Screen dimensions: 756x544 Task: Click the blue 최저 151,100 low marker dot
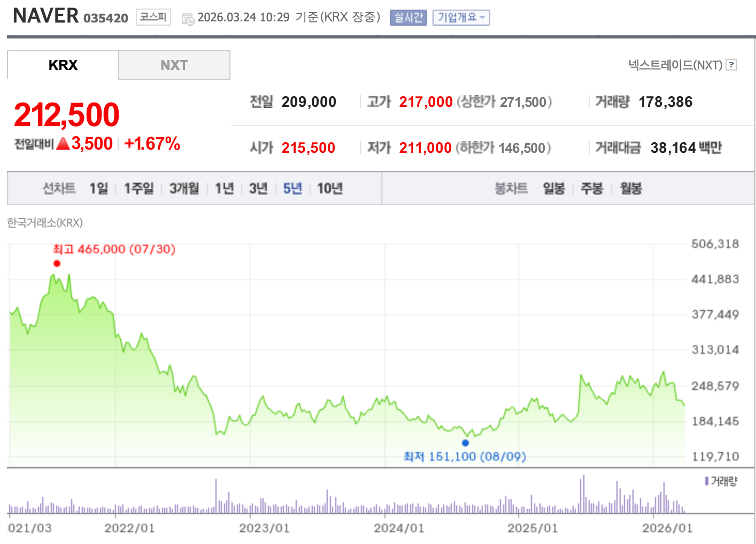[465, 442]
